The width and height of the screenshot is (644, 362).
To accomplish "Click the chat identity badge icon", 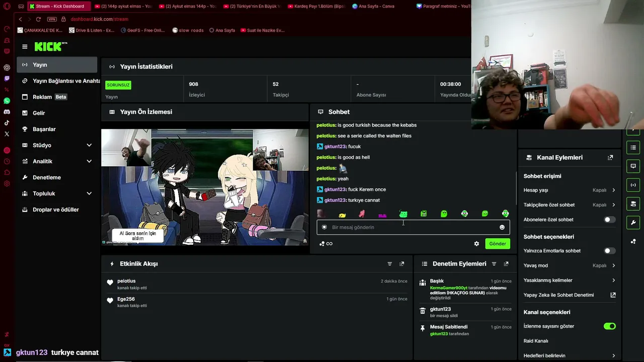I will coord(324,227).
